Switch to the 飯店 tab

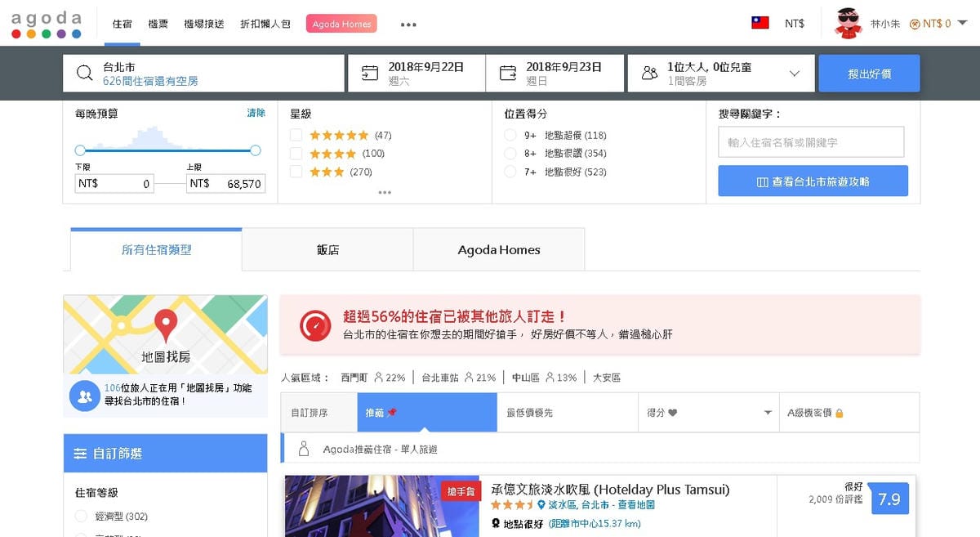[327, 249]
